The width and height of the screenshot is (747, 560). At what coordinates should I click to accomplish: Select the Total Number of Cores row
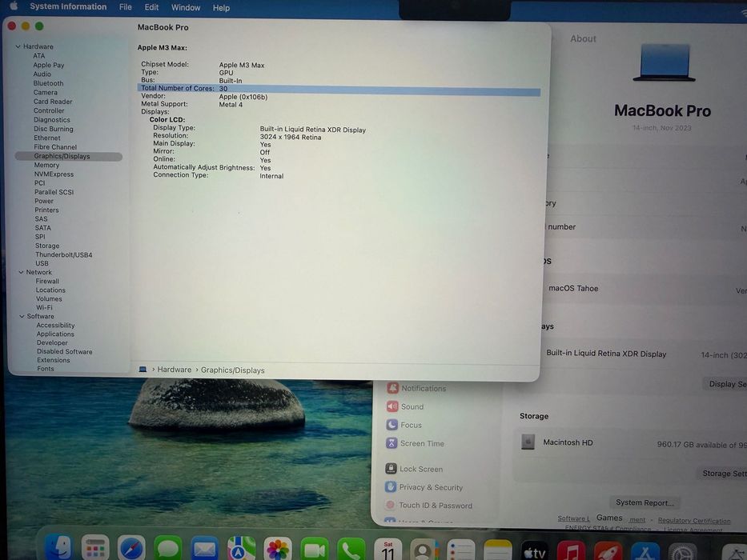point(339,89)
